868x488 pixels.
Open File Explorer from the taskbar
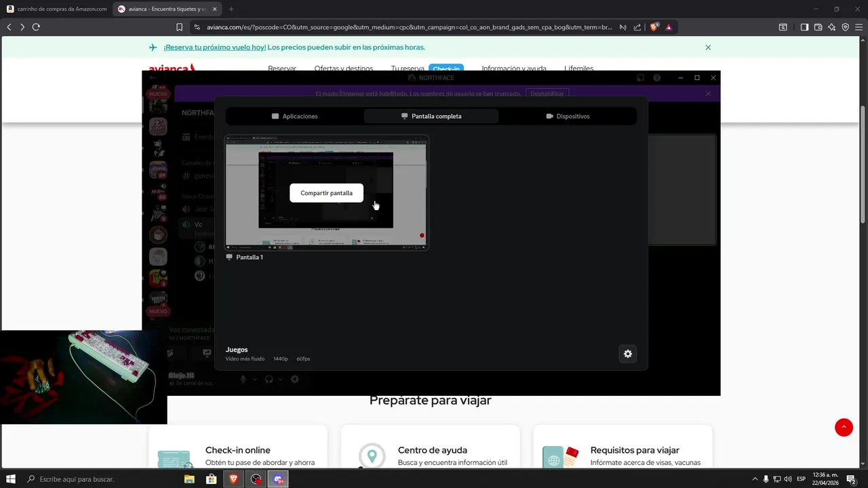click(190, 479)
